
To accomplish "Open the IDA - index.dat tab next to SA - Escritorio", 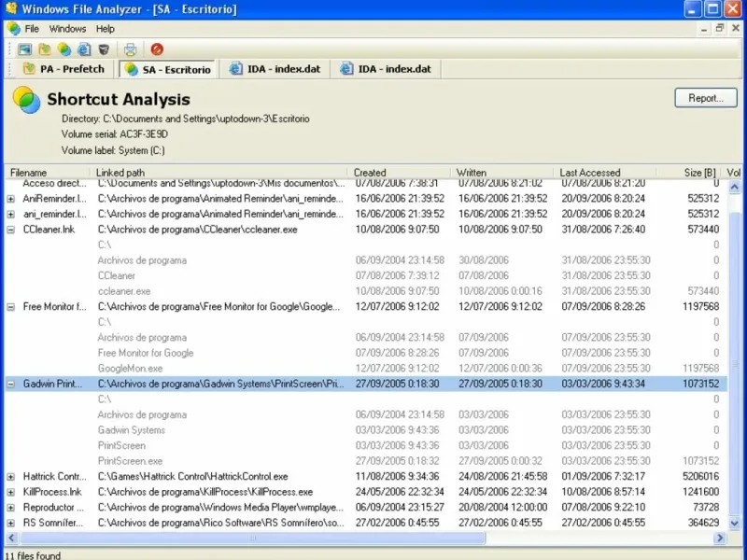I will (275, 69).
